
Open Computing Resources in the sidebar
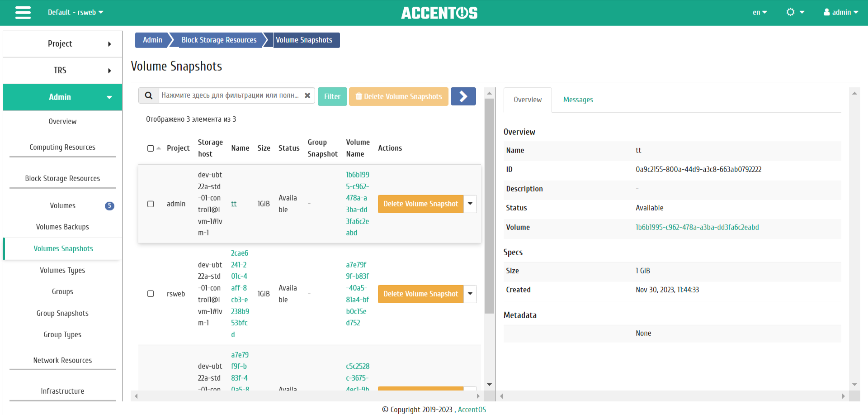click(x=63, y=147)
